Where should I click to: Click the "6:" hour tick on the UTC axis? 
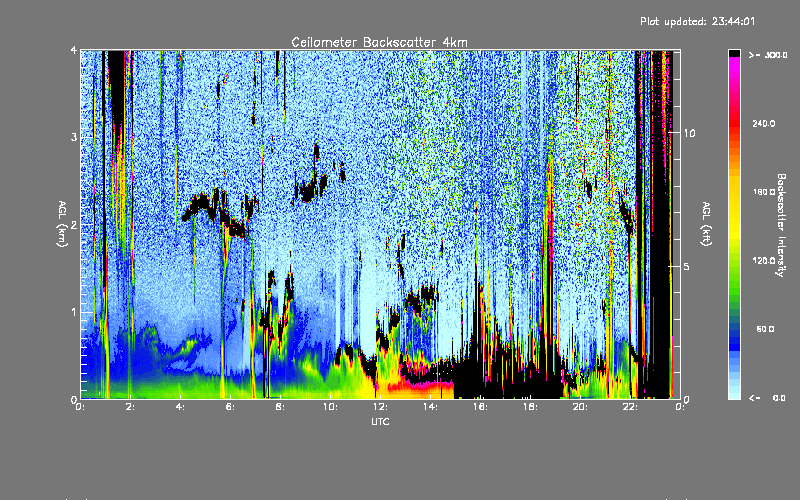tap(231, 407)
